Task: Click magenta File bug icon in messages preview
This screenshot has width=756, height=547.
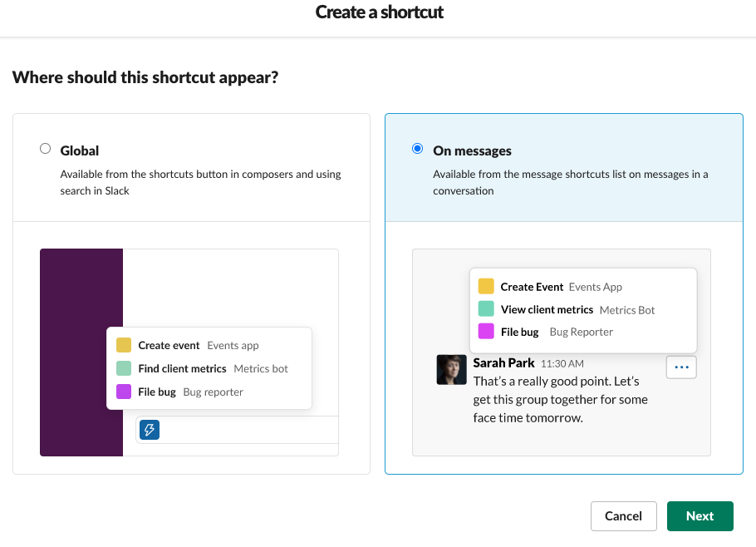Action: [486, 332]
